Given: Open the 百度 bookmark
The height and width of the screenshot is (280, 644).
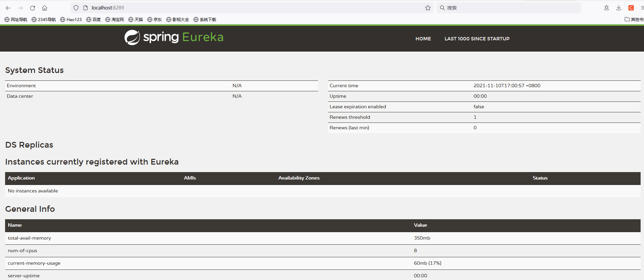Looking at the screenshot, I should (94, 20).
